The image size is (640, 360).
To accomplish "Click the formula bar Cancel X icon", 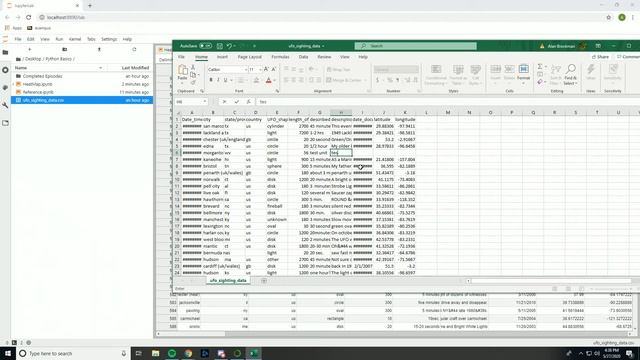I will [x=224, y=102].
